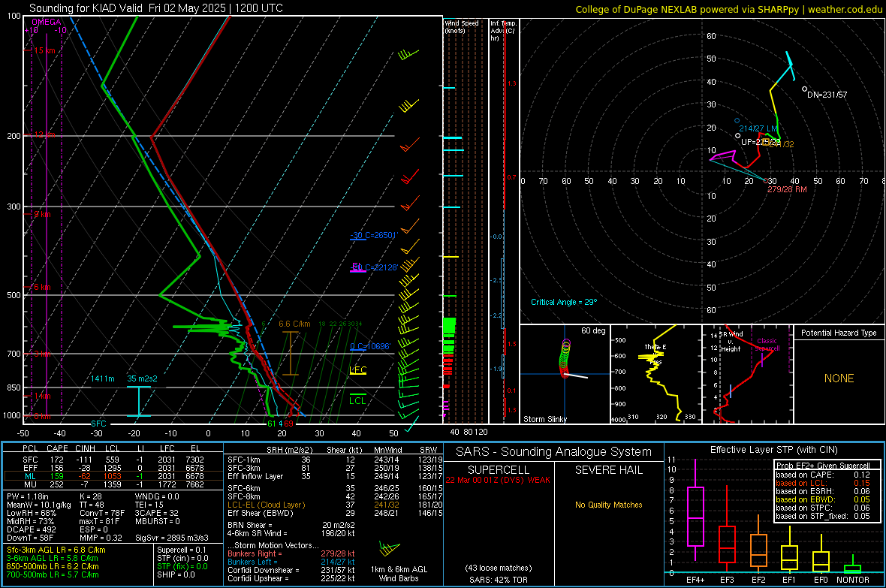Screen dimensions: 886x588
Task: Select the highlighted ML parcel row
Action: pos(113,476)
